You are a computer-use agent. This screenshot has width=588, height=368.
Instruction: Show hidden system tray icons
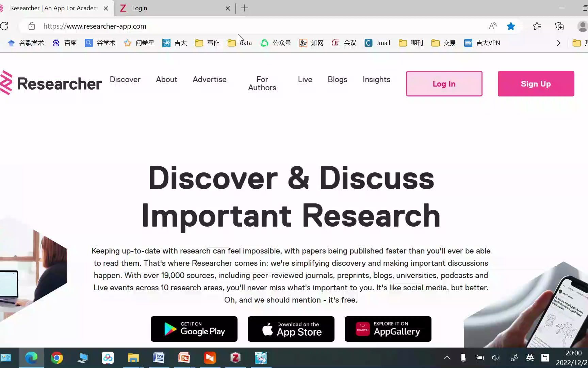pyautogui.click(x=447, y=358)
